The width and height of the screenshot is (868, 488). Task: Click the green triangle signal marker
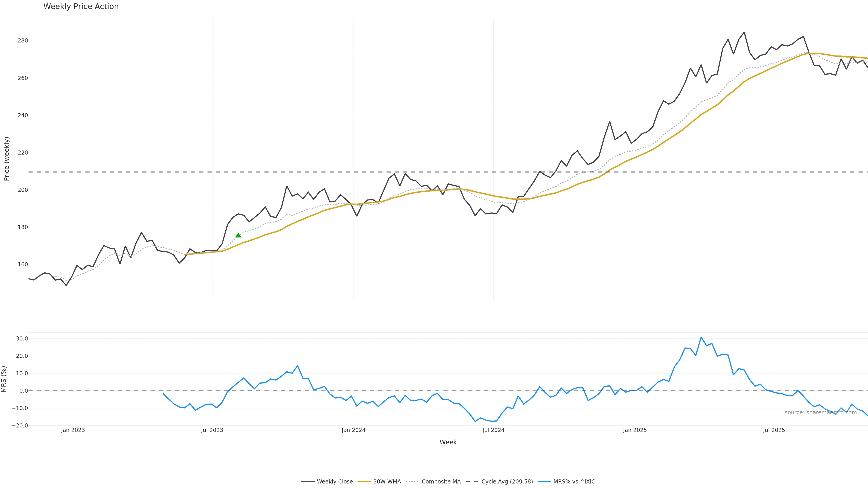tap(238, 235)
